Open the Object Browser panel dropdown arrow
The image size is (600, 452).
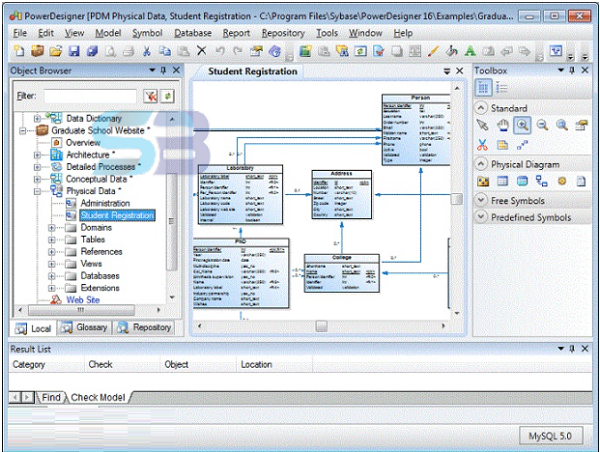[152, 70]
